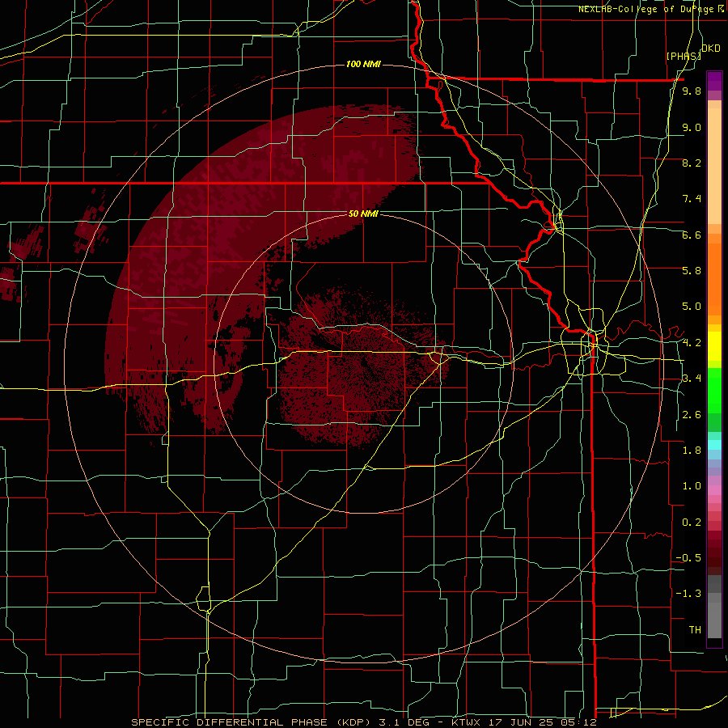Click the 2.6 scale value
The width and height of the screenshot is (728, 728).
click(692, 415)
